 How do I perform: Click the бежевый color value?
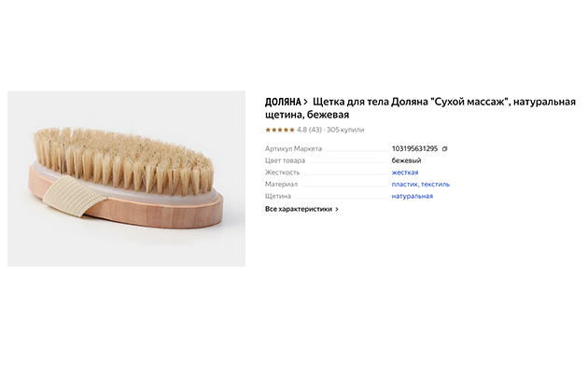(x=406, y=160)
